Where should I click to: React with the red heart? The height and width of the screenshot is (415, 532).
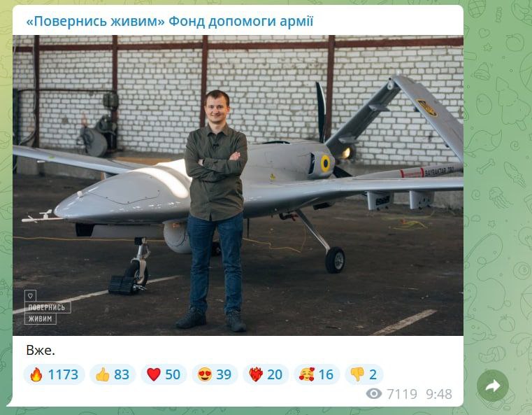tap(164, 374)
